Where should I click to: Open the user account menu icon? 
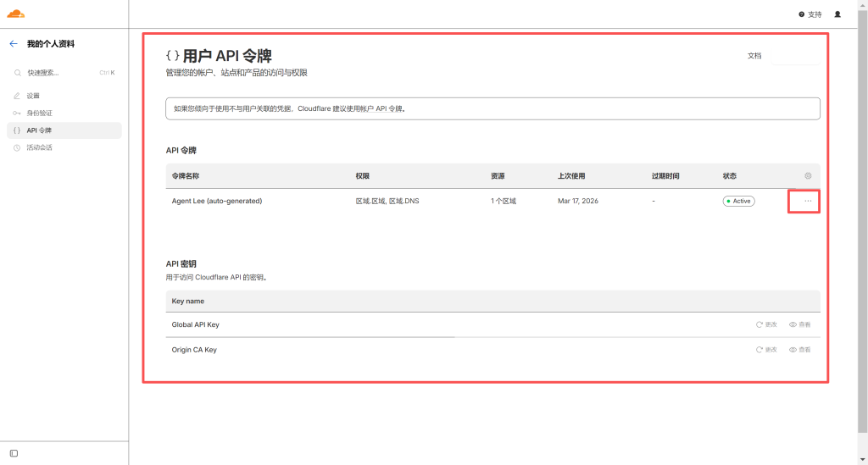coord(837,14)
